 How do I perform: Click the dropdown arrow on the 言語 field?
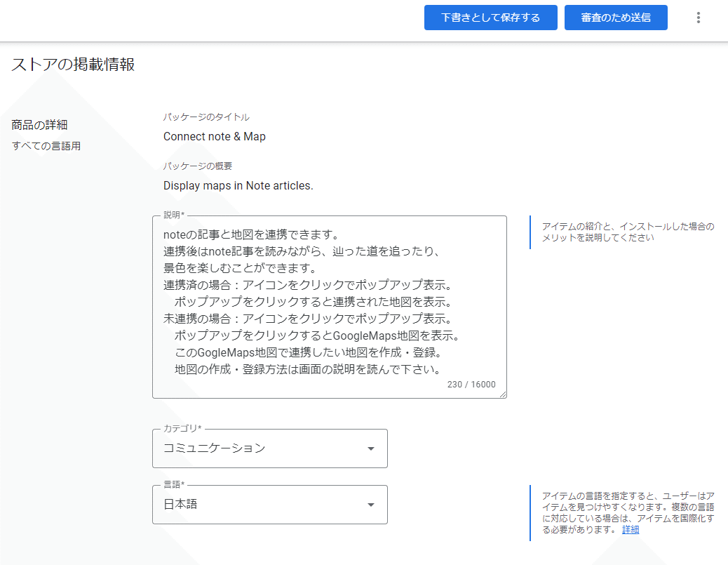click(x=372, y=505)
